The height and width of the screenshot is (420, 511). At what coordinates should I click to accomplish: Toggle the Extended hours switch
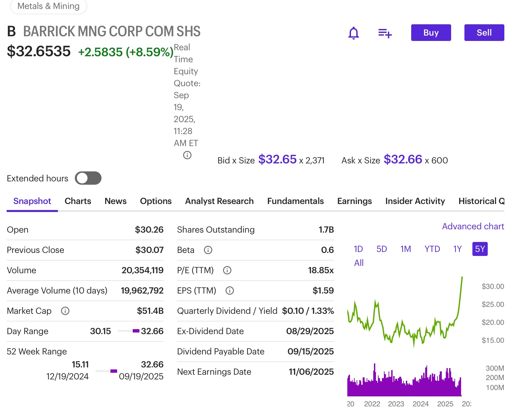click(x=88, y=178)
